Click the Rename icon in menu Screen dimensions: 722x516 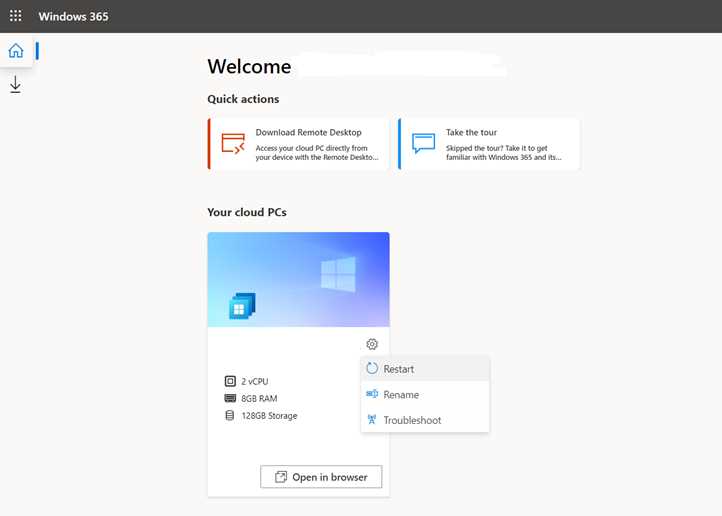[x=372, y=394]
